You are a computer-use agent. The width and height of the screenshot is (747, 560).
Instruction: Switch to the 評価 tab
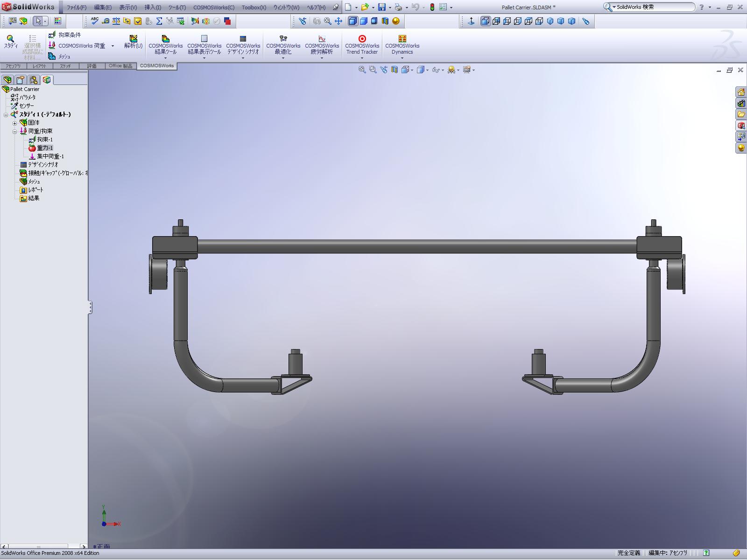click(x=92, y=66)
